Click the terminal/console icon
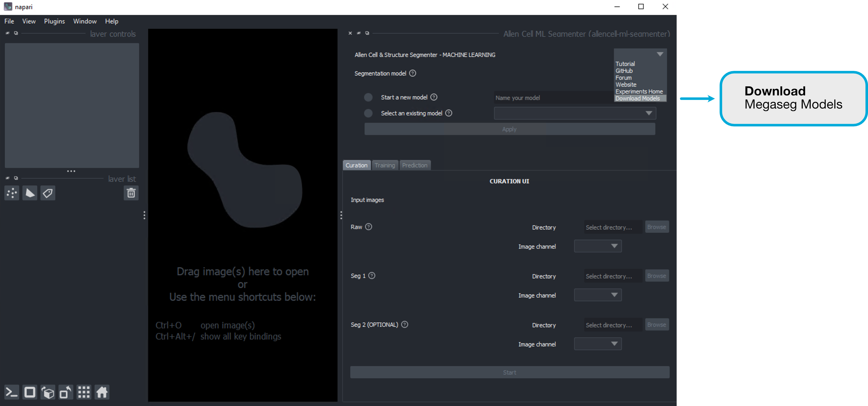 [x=11, y=392]
